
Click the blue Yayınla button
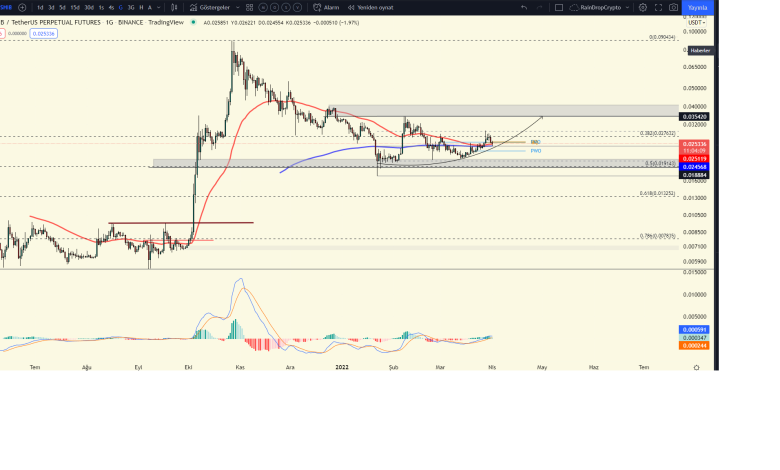[x=697, y=7]
